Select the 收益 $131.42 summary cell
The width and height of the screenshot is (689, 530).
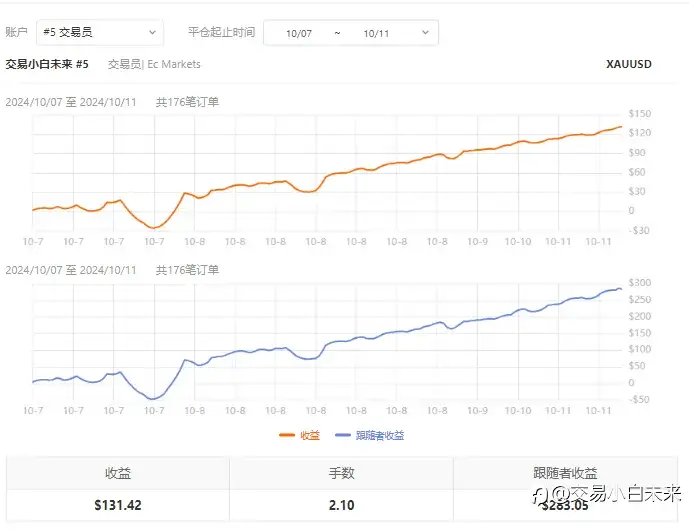(x=118, y=505)
